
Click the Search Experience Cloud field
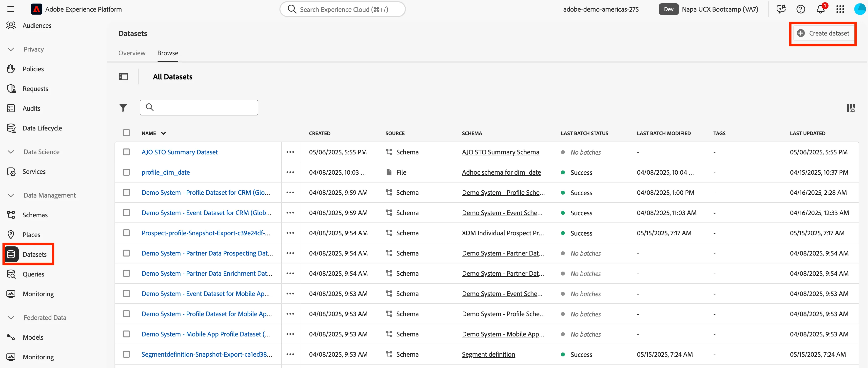point(342,9)
